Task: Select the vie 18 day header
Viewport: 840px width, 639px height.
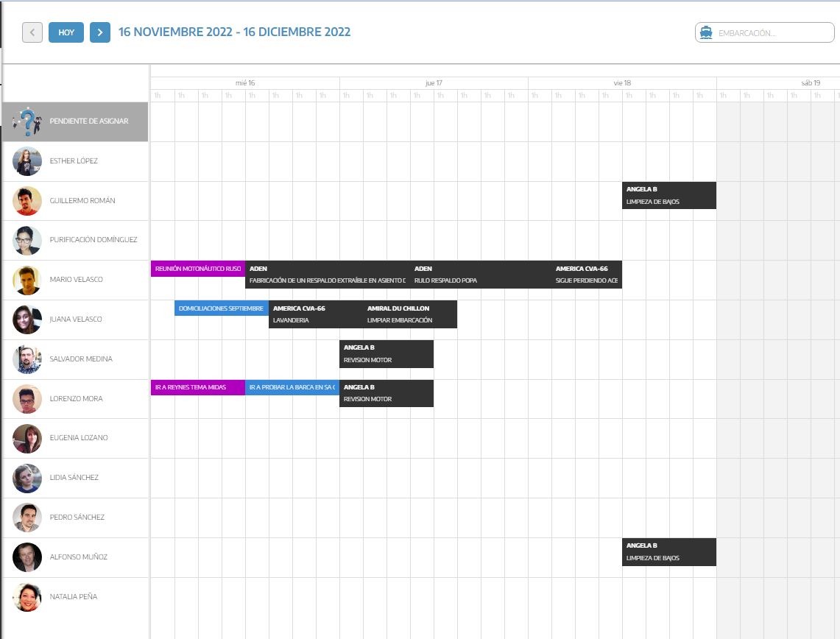Action: tap(622, 83)
